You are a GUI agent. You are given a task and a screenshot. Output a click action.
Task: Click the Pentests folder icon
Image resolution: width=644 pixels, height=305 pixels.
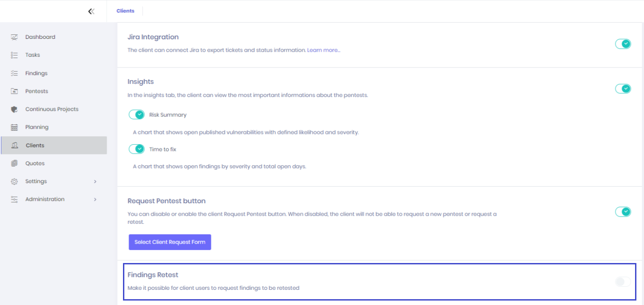click(x=14, y=91)
